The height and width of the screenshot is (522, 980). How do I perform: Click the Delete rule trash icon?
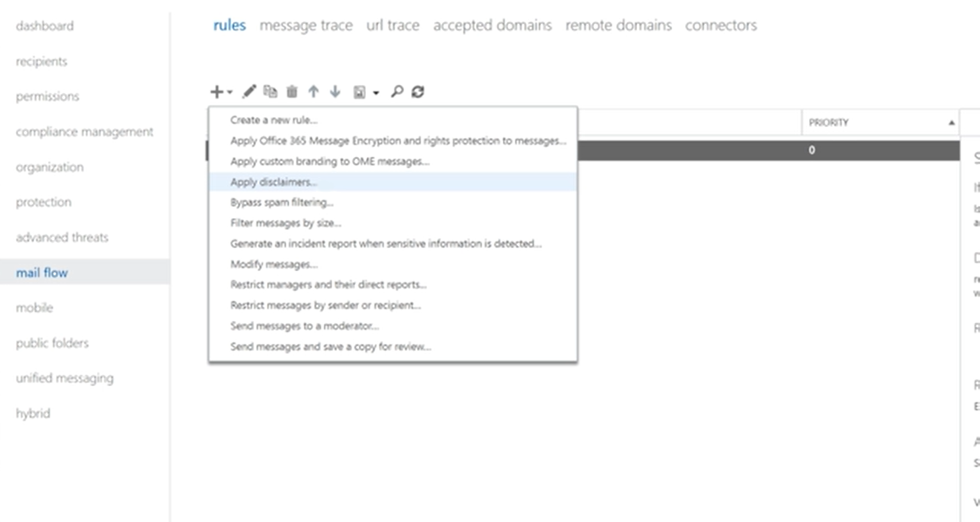(x=291, y=91)
